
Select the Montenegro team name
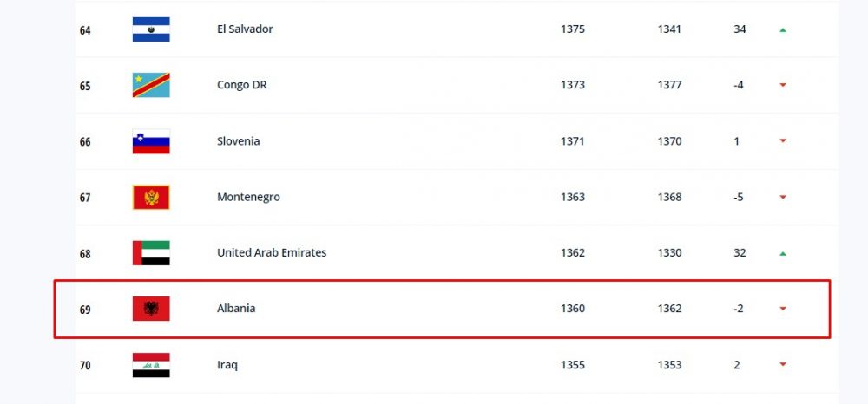(248, 198)
